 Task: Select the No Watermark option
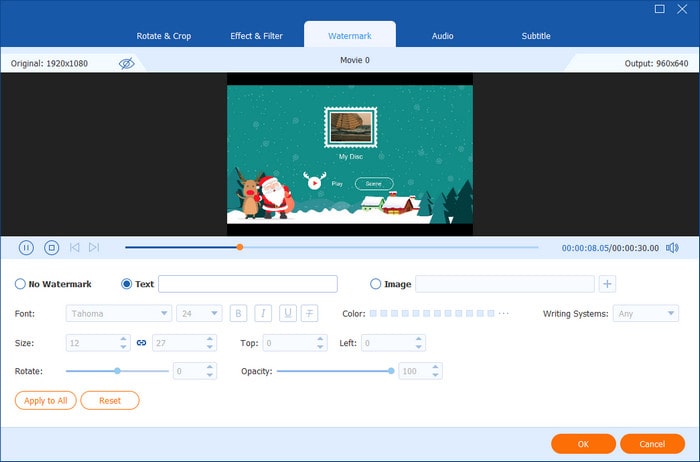point(21,284)
